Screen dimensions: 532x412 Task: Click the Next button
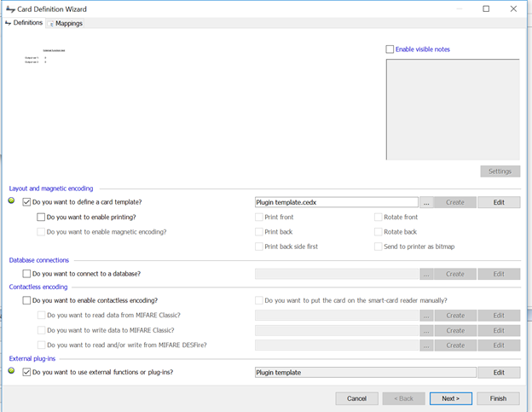[x=450, y=398]
